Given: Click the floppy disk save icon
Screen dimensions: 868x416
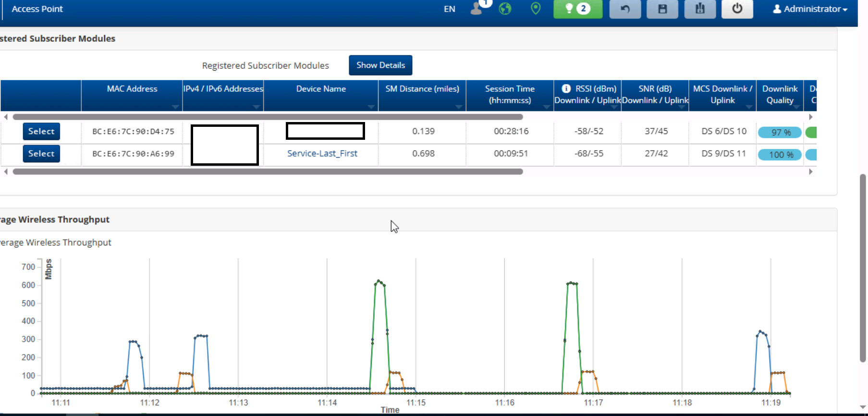Looking at the screenshot, I should pos(662,9).
